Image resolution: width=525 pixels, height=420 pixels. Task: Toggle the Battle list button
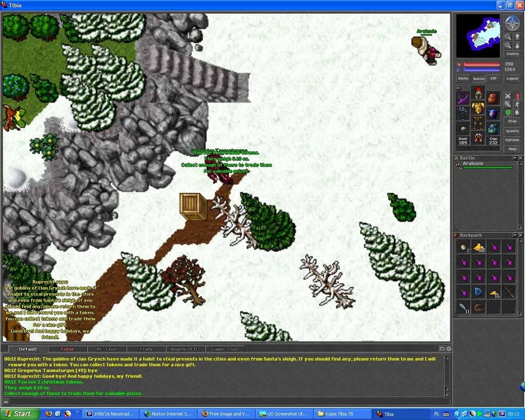click(478, 78)
